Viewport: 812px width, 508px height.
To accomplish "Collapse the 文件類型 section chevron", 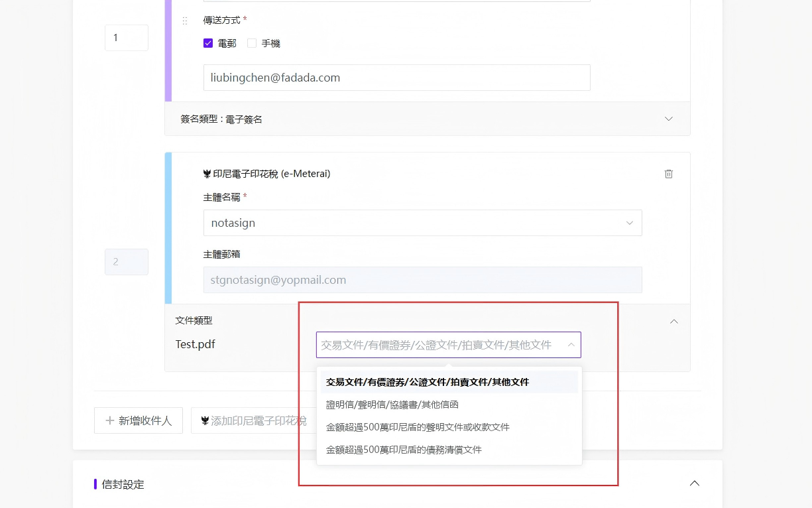I will click(x=674, y=321).
